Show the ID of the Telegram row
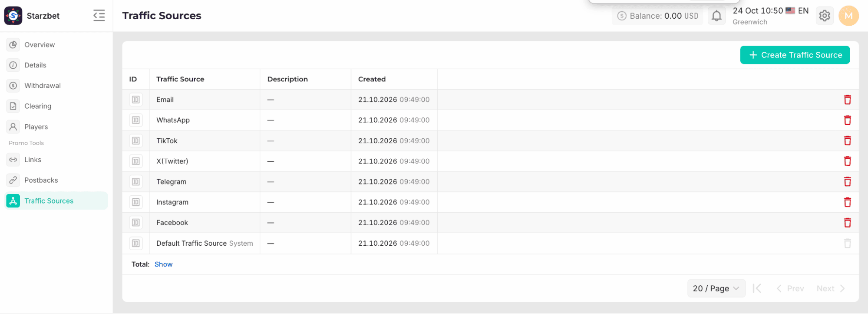Image resolution: width=868 pixels, height=314 pixels. tap(136, 182)
